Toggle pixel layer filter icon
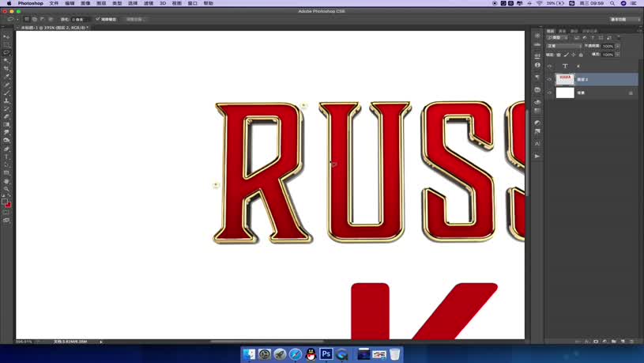Screen dimensions: 644x363 coord(577,38)
